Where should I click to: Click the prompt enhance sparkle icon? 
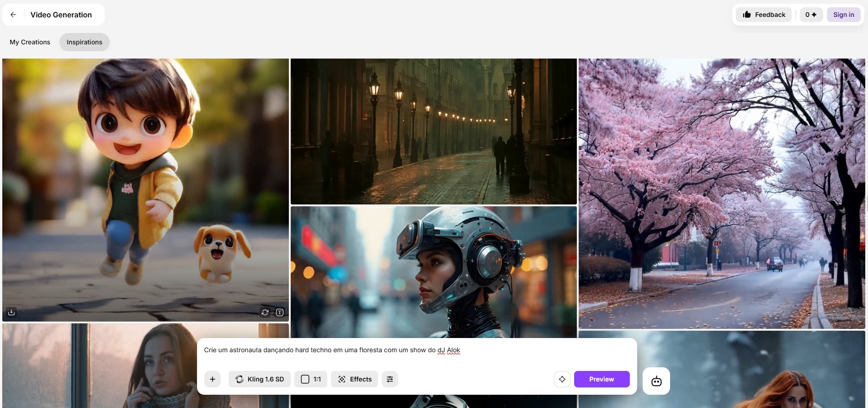562,379
